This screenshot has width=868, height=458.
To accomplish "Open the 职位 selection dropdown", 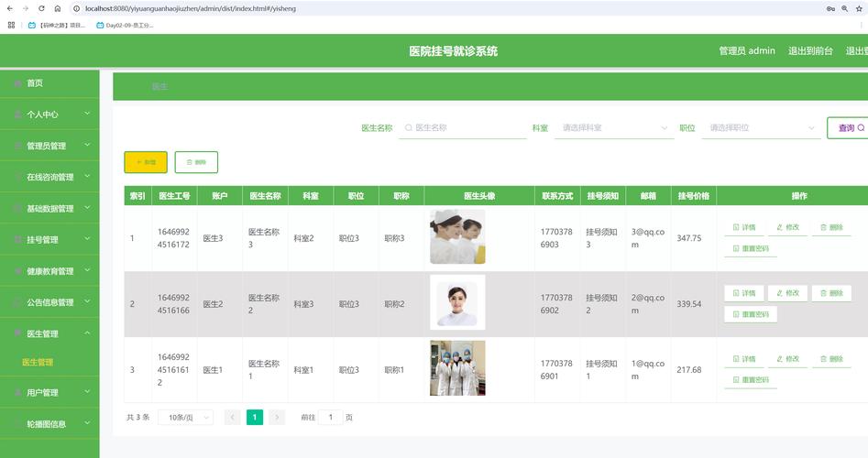I will point(761,128).
